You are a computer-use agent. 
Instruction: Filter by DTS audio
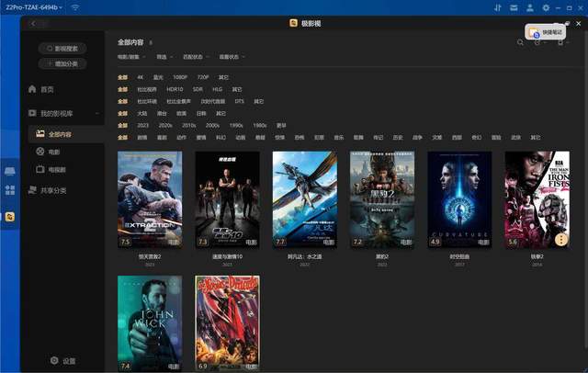pyautogui.click(x=239, y=101)
